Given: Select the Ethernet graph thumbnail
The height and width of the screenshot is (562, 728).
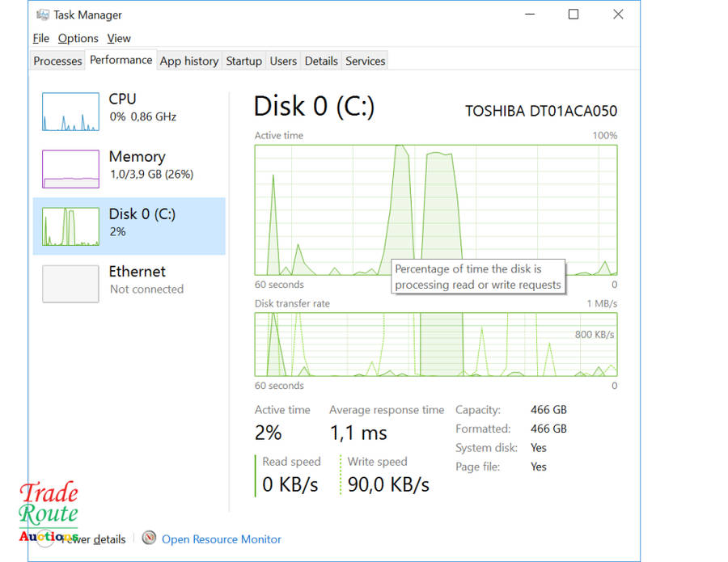Looking at the screenshot, I should 70,284.
